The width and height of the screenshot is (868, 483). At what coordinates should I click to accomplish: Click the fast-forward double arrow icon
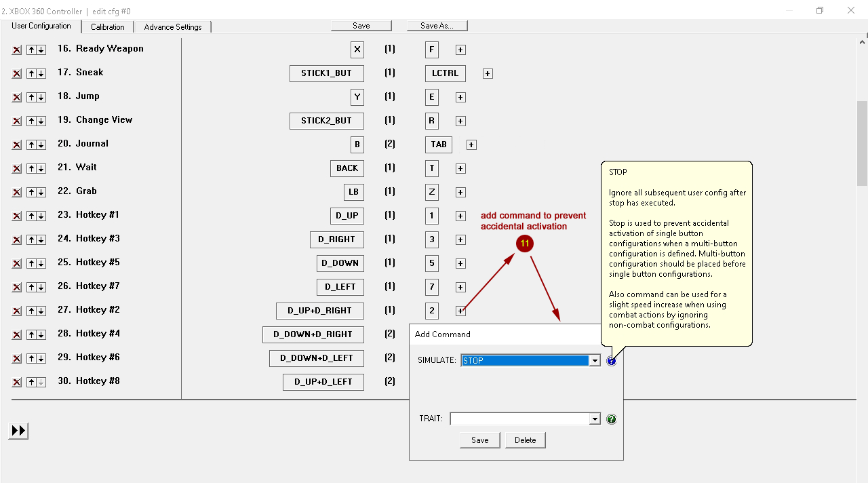[x=18, y=431]
